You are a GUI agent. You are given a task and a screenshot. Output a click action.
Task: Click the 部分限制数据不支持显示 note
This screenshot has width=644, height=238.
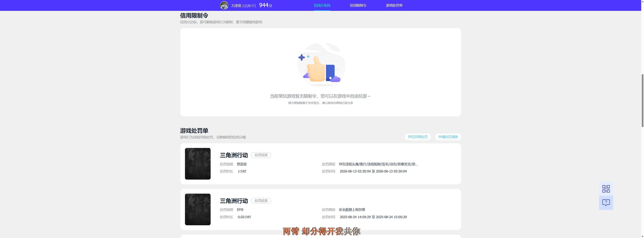pyautogui.click(x=321, y=103)
